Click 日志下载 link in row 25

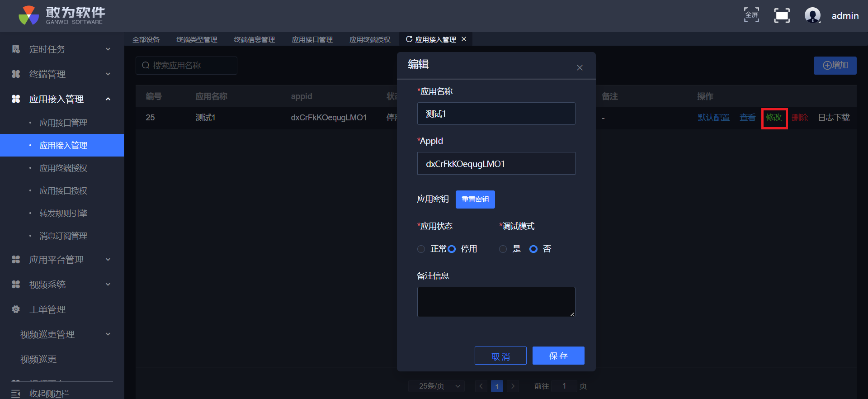click(x=834, y=118)
